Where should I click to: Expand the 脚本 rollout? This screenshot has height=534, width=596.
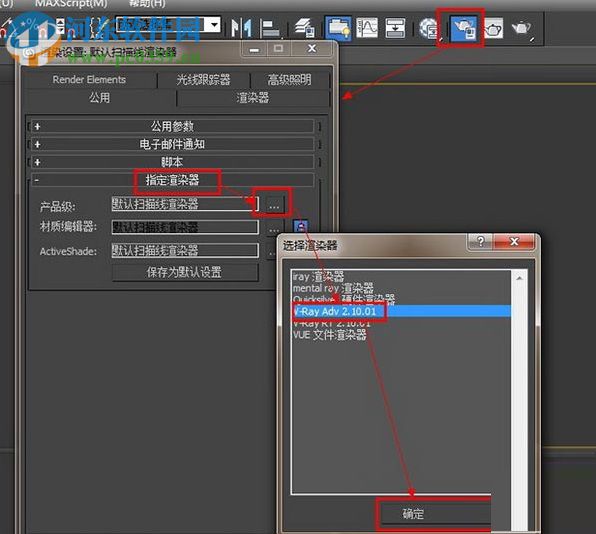[172, 162]
